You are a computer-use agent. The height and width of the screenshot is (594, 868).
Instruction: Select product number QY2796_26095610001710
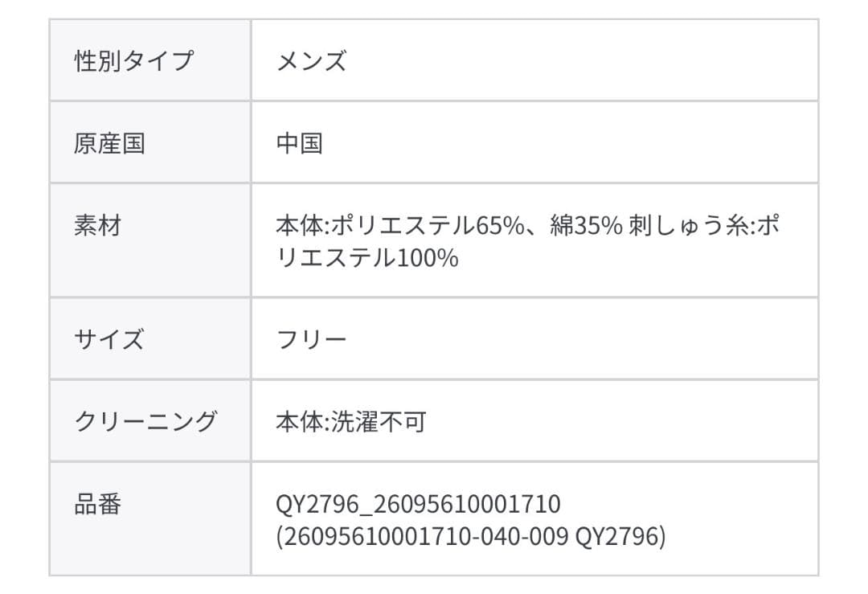(418, 504)
